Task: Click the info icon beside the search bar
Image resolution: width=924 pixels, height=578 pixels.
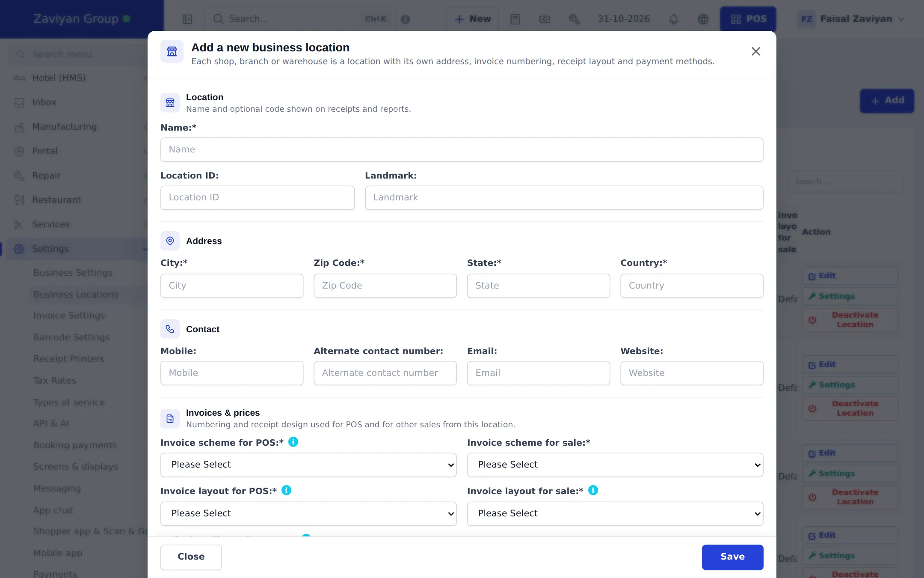Action: click(405, 19)
